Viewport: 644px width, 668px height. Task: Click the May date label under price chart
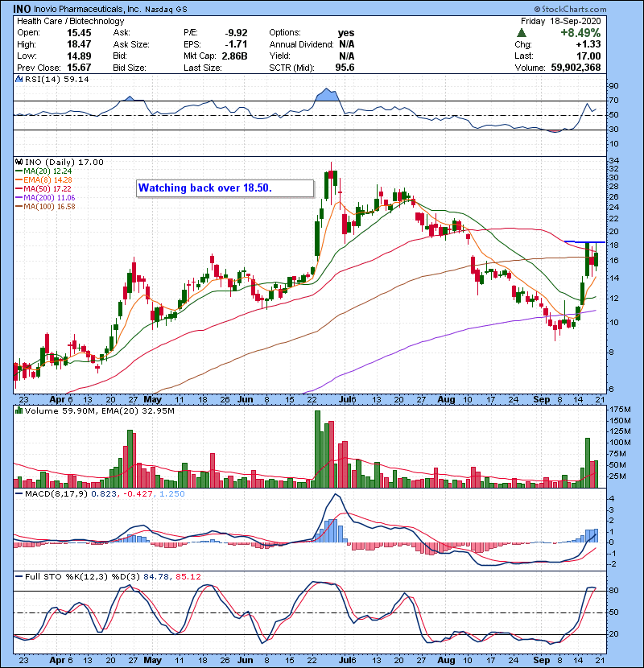tap(153, 400)
